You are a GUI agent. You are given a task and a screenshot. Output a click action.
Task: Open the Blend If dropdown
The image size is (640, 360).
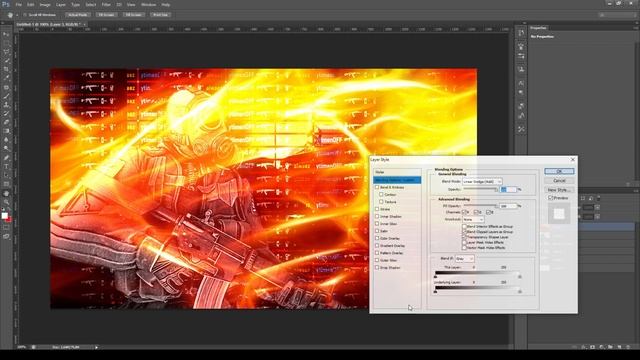tap(464, 259)
